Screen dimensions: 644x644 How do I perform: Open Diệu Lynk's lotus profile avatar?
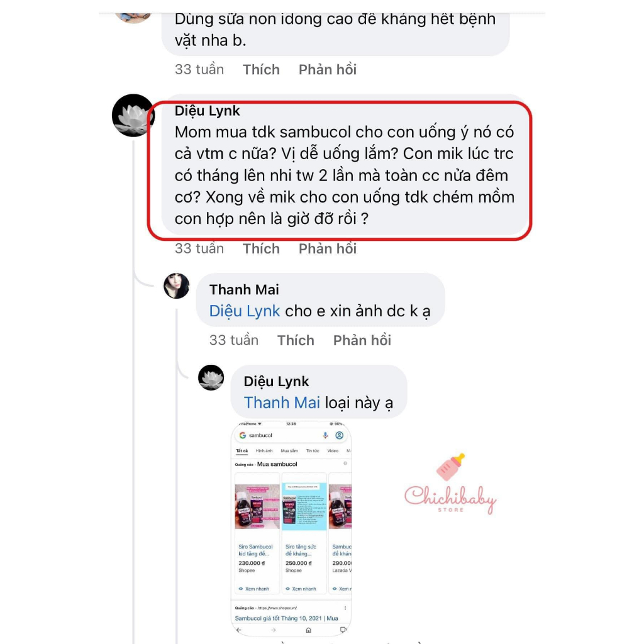[133, 116]
